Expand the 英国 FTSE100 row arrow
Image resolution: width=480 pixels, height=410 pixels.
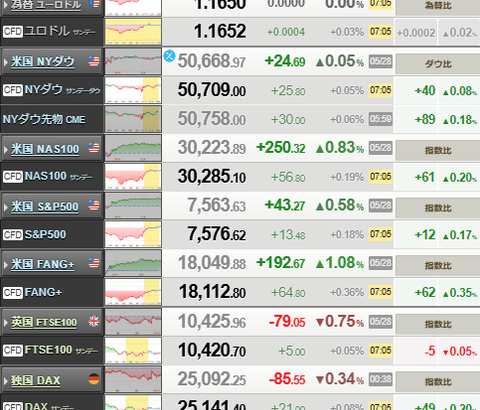tap(6, 323)
